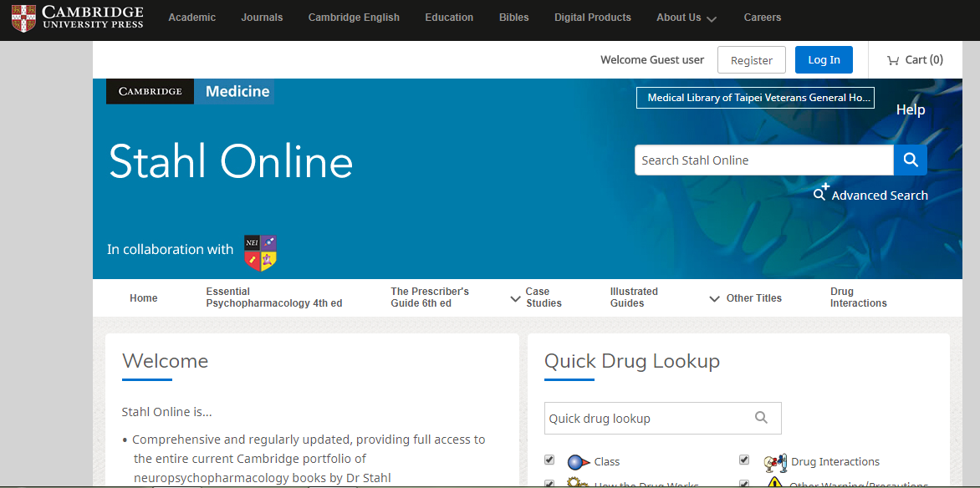Click the Log In button
This screenshot has height=488, width=980.
(x=824, y=60)
